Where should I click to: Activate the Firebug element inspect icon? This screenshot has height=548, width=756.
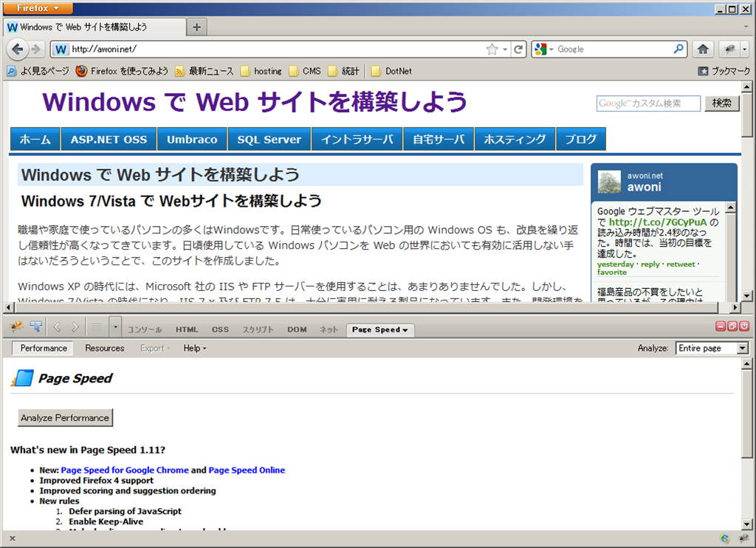(x=35, y=326)
